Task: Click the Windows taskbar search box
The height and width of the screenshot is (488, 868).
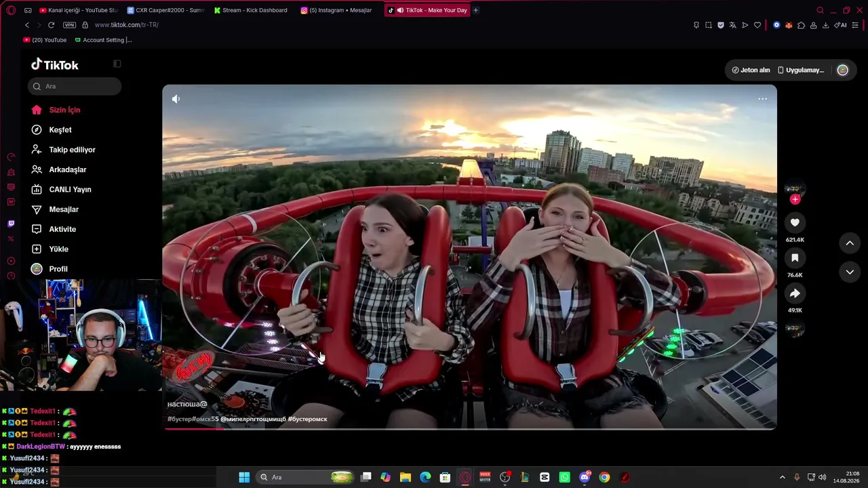Action: [x=306, y=477]
